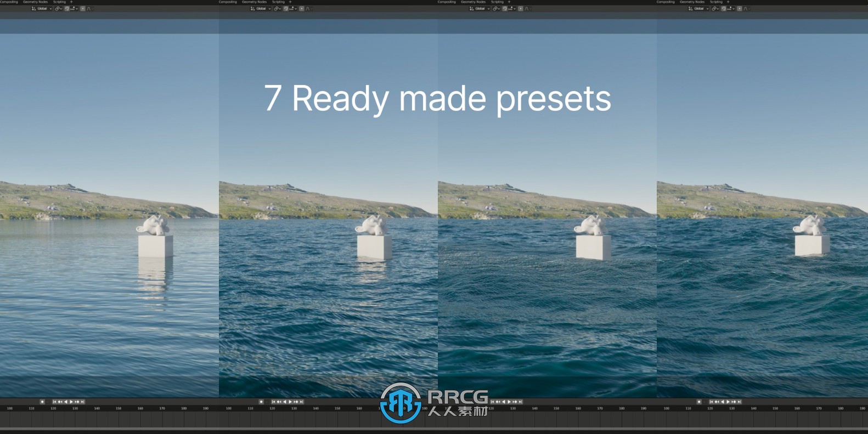This screenshot has width=868, height=434.
Task: Select frame 120 on second panel timeline
Action: (272, 408)
